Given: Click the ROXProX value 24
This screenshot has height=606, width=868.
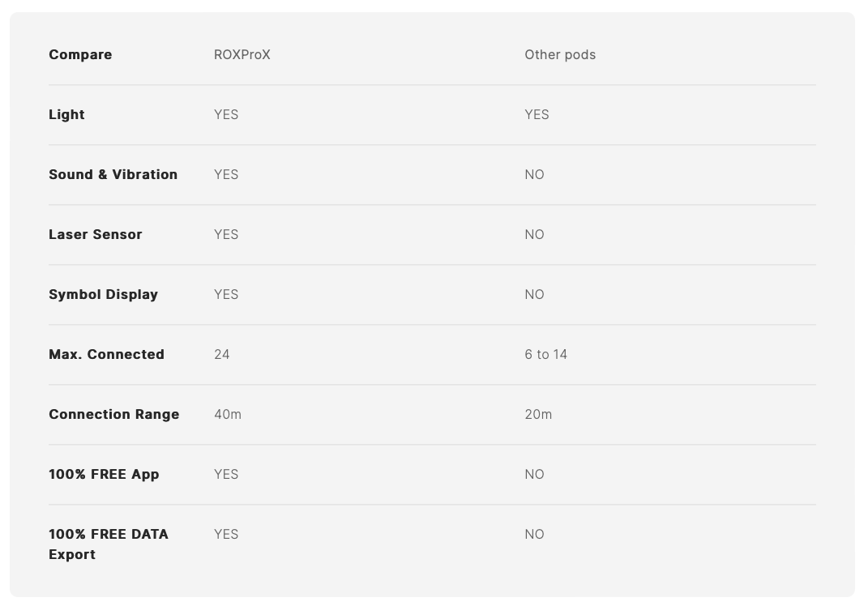Looking at the screenshot, I should [x=221, y=354].
